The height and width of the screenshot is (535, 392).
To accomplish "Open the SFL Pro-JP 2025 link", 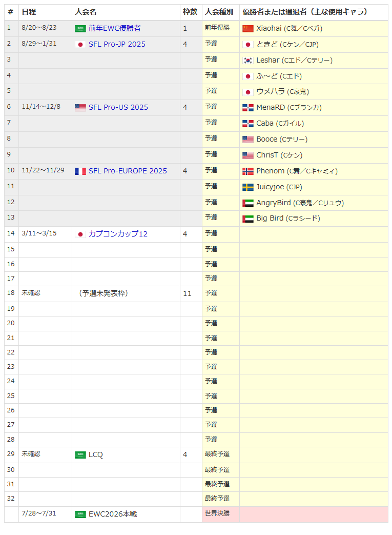I will [117, 44].
